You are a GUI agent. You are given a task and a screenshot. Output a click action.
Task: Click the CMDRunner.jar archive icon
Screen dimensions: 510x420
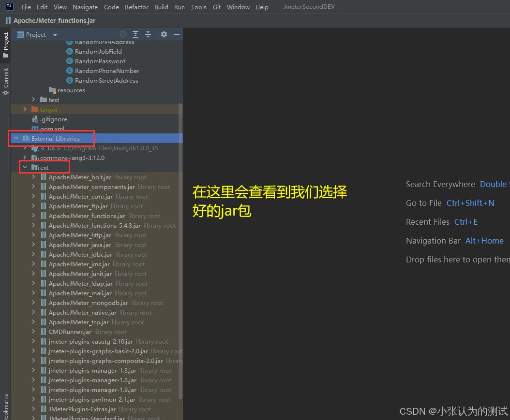pos(43,332)
